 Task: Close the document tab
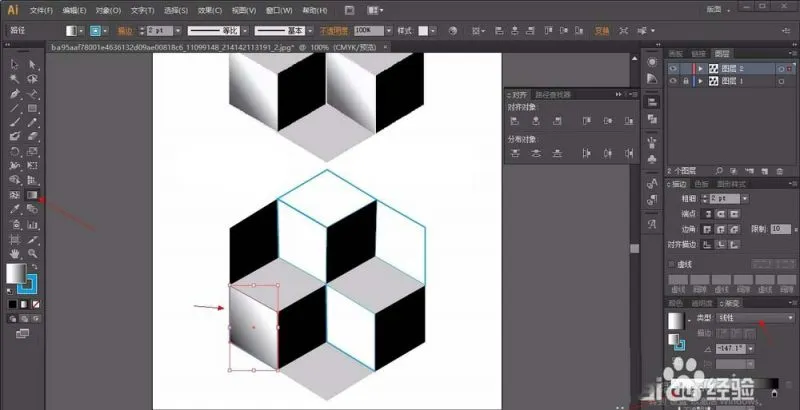tap(386, 47)
